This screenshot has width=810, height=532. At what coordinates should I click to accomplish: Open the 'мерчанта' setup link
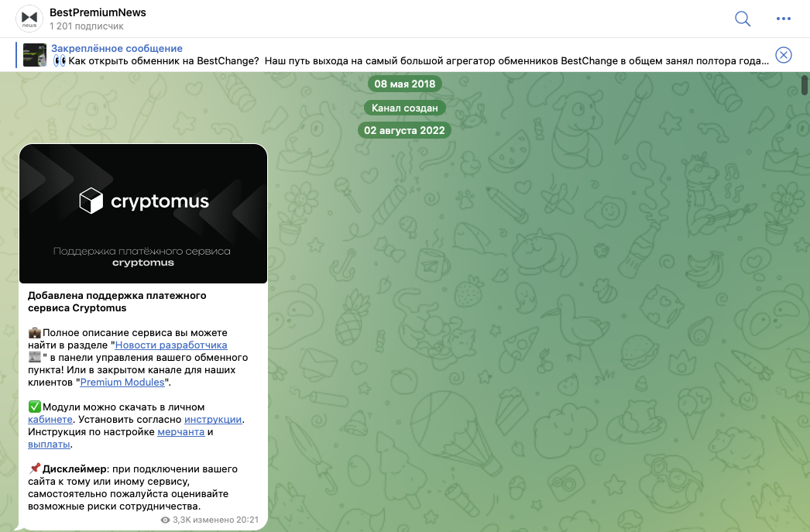pos(180,432)
